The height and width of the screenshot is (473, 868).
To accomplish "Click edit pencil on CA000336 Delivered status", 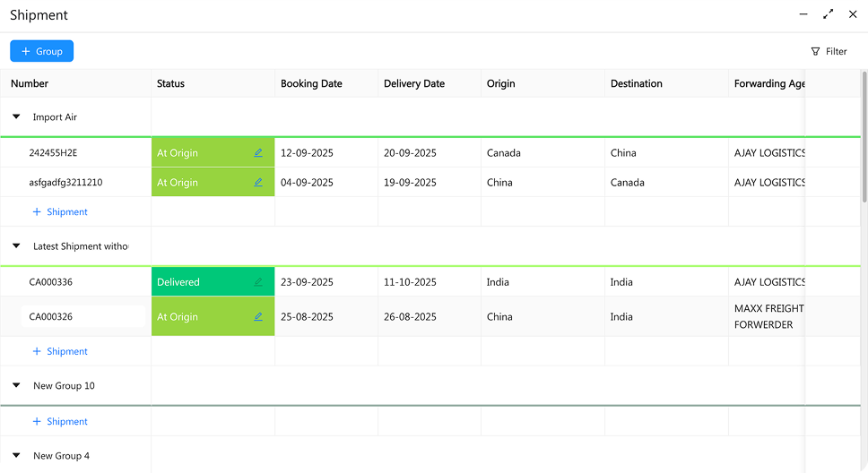I will tap(258, 282).
